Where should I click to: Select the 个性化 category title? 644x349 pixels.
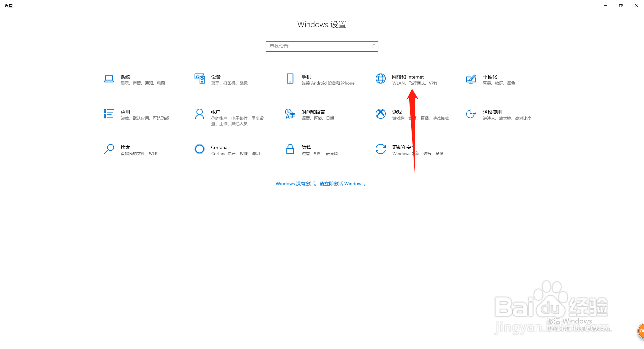[x=490, y=77]
